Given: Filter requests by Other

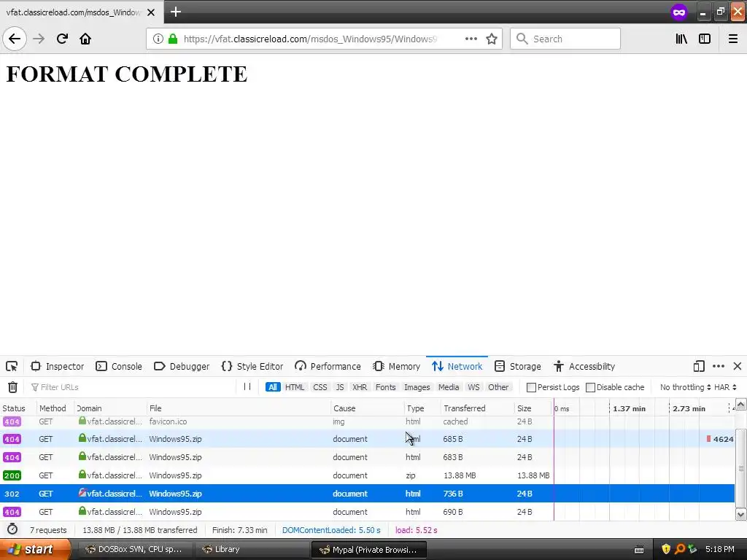Looking at the screenshot, I should (x=498, y=387).
